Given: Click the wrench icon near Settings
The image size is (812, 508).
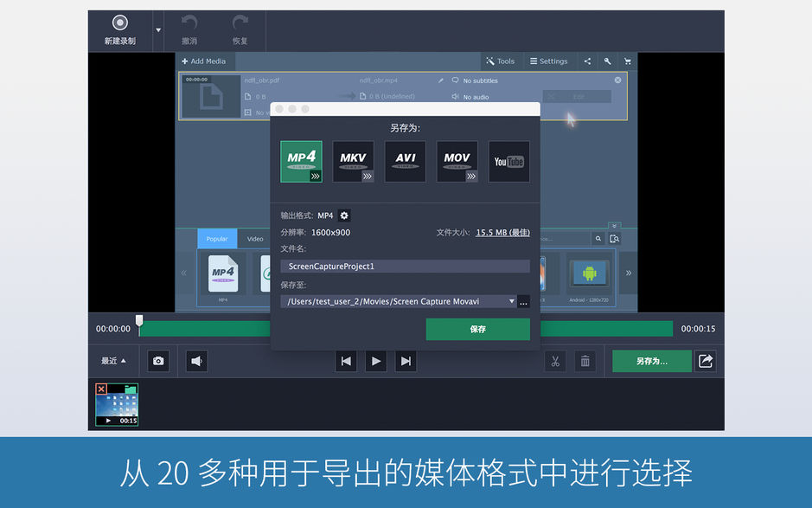Looking at the screenshot, I should pyautogui.click(x=606, y=61).
